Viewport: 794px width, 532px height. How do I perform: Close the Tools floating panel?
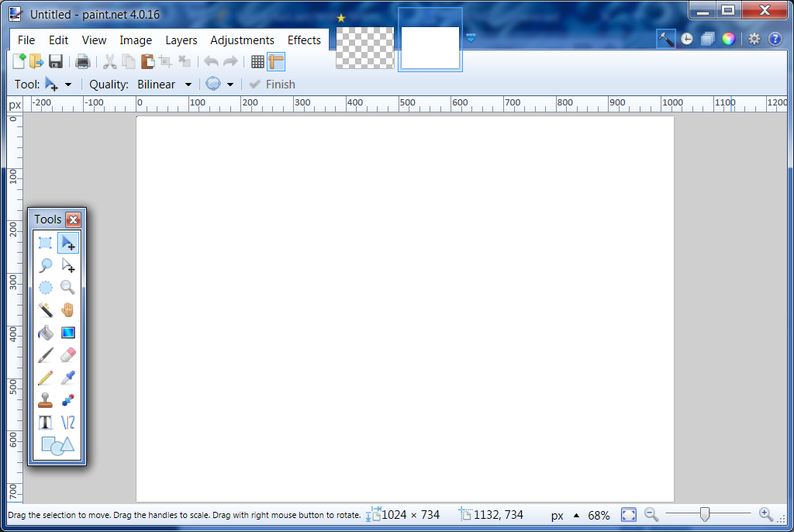click(74, 219)
